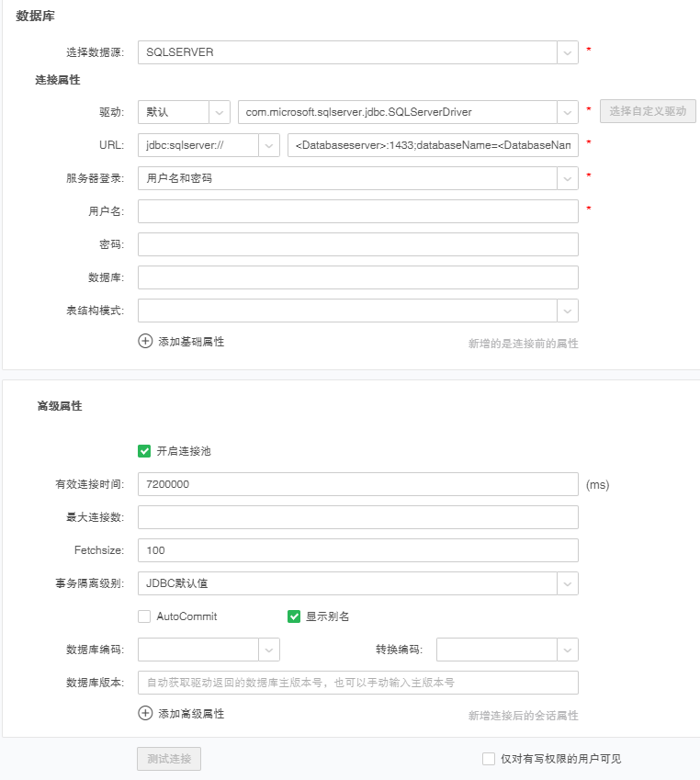Open the 服务器登录 dropdown
This screenshot has height=780, width=700.
(568, 178)
